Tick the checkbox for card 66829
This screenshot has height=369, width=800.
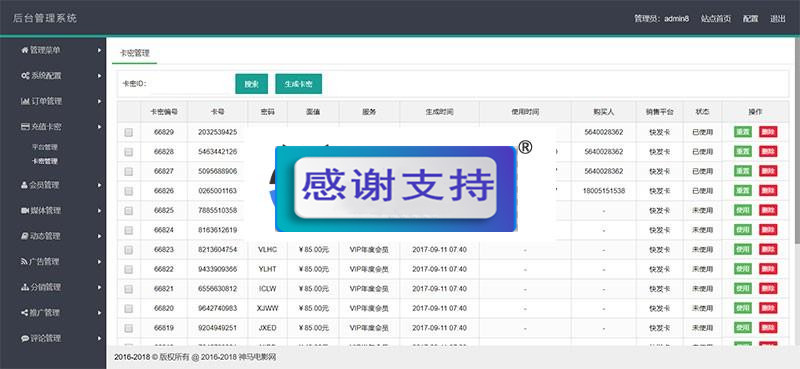pos(129,132)
